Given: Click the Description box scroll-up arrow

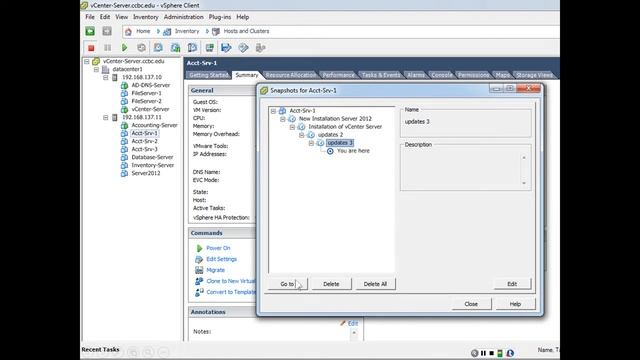Looking at the screenshot, I should (x=524, y=158).
